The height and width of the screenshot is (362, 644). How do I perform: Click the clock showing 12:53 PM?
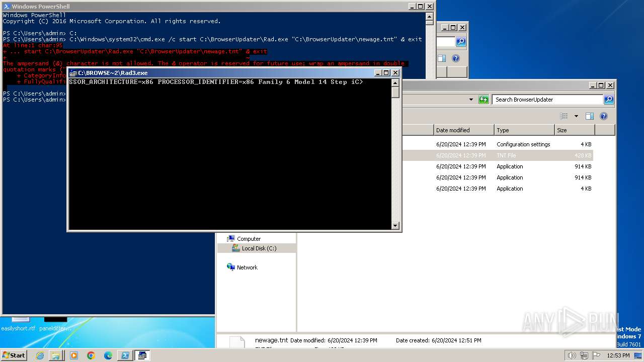[618, 355]
